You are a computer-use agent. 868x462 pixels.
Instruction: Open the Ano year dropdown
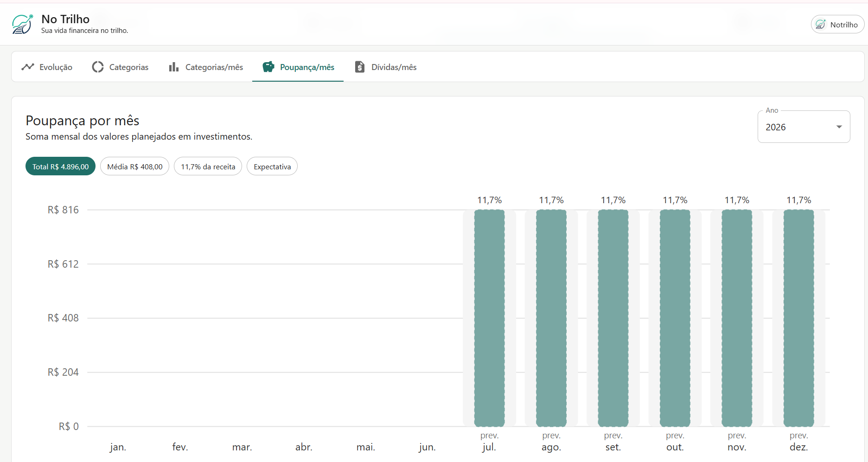click(x=804, y=127)
